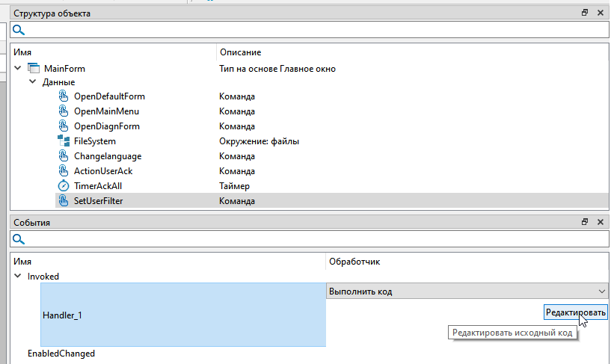Click the OpenMainMenu command icon

point(64,111)
